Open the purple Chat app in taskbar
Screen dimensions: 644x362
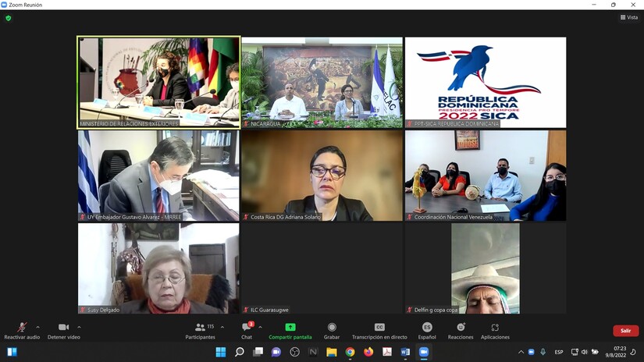276,352
